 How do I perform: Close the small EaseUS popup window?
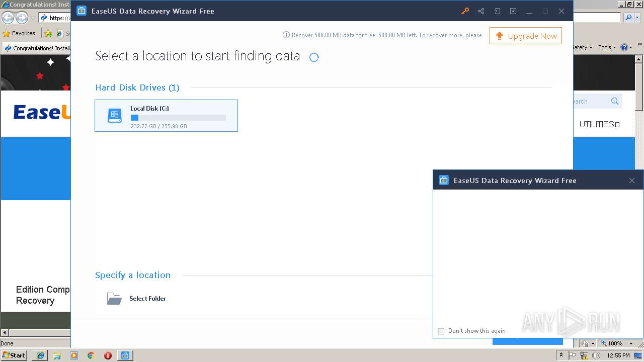tap(632, 180)
